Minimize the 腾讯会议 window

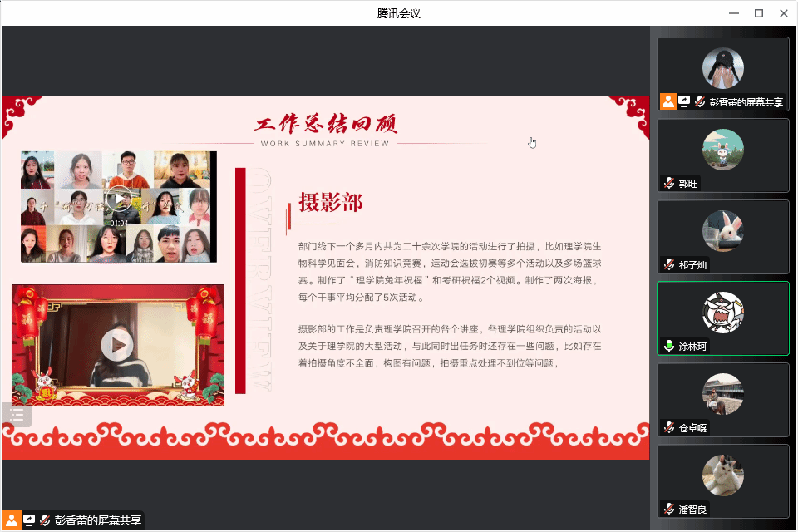click(x=733, y=12)
